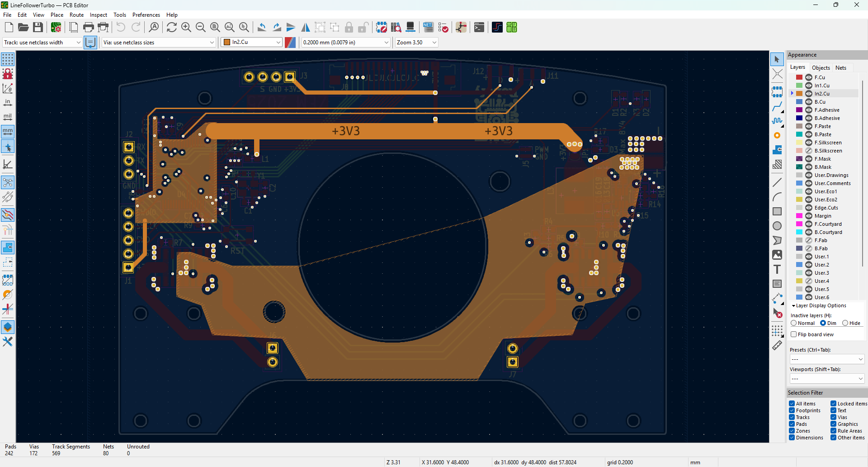
Task: Open the Track width dropdown
Action: tap(42, 42)
